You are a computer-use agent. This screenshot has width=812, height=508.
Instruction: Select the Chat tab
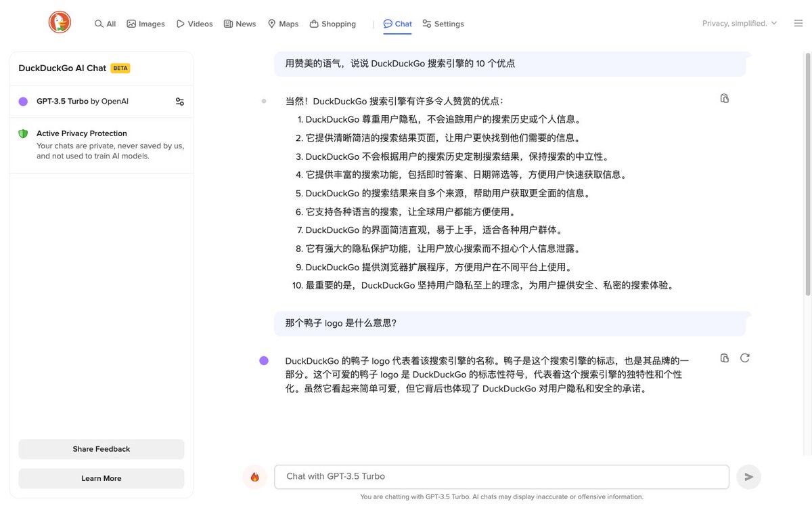(x=397, y=24)
